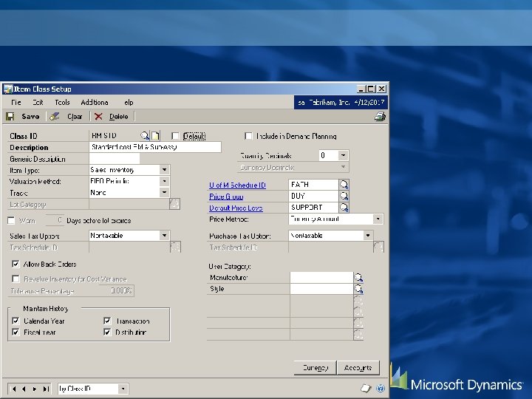The width and height of the screenshot is (532, 399).
Task: Go to previous record arrow
Action: [x=24, y=389]
